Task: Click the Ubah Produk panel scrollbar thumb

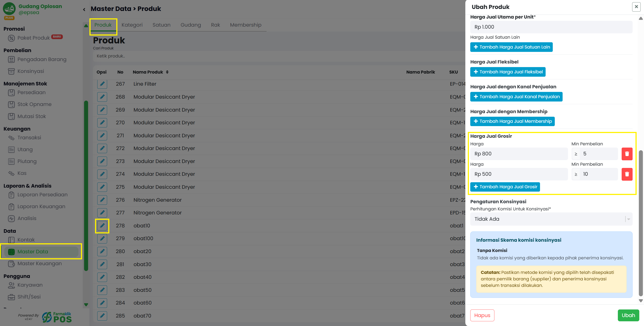Action: [x=640, y=223]
